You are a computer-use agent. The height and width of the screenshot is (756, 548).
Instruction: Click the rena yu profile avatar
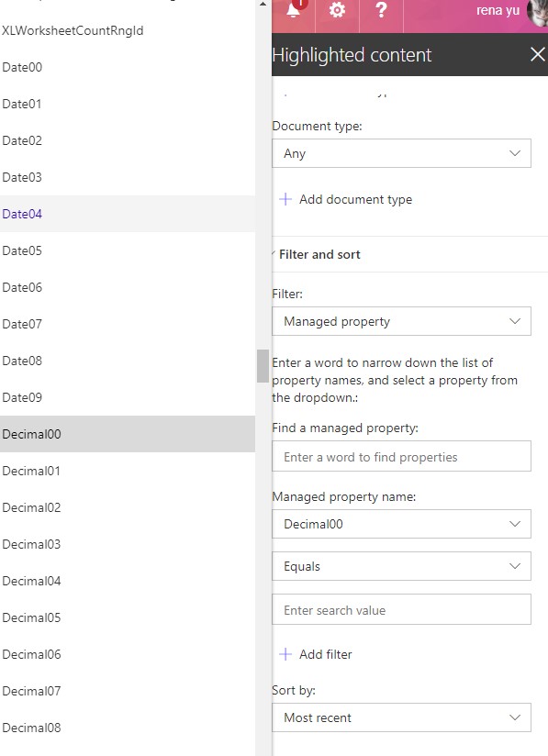coord(537,12)
